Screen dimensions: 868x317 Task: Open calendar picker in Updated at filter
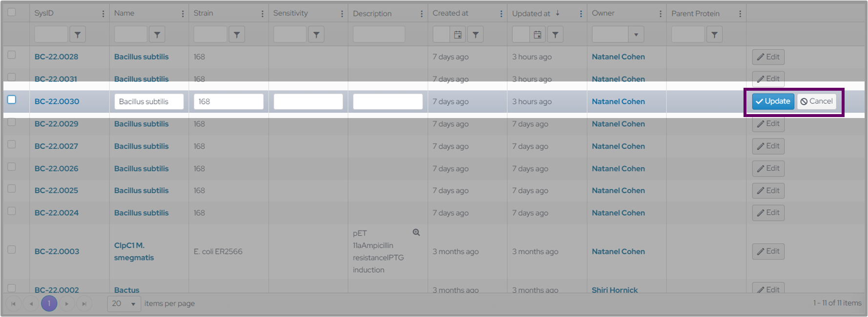(537, 35)
